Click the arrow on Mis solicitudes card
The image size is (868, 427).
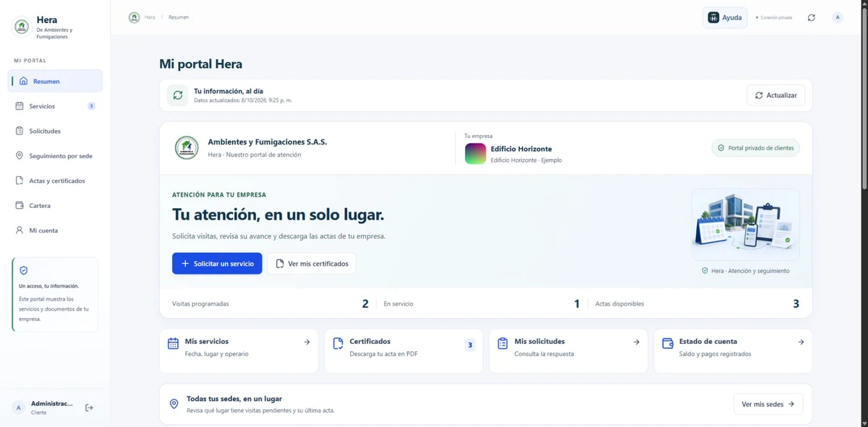pyautogui.click(x=637, y=342)
